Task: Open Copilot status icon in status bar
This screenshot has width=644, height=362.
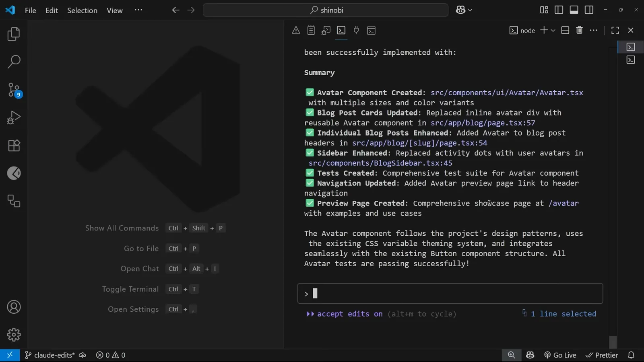Action: click(530, 355)
